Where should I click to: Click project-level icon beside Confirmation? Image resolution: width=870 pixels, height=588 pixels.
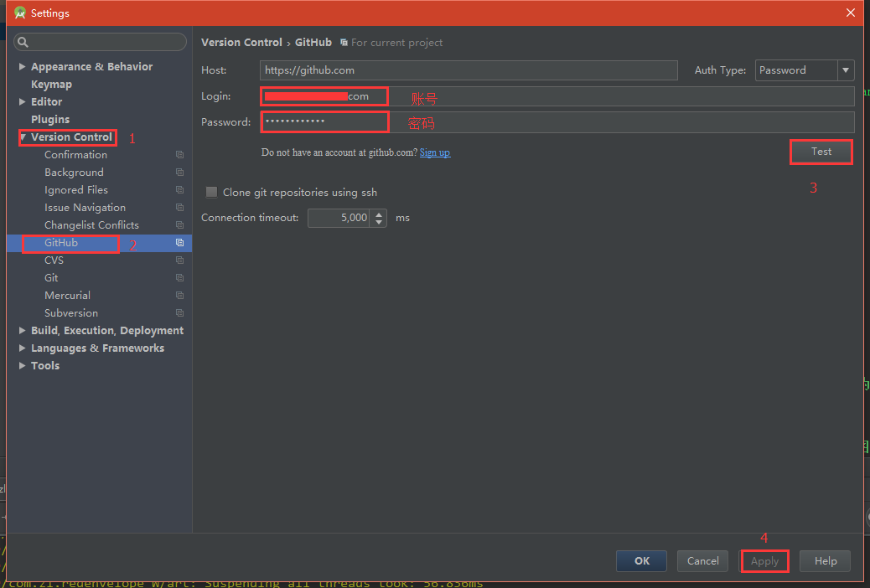click(x=179, y=155)
